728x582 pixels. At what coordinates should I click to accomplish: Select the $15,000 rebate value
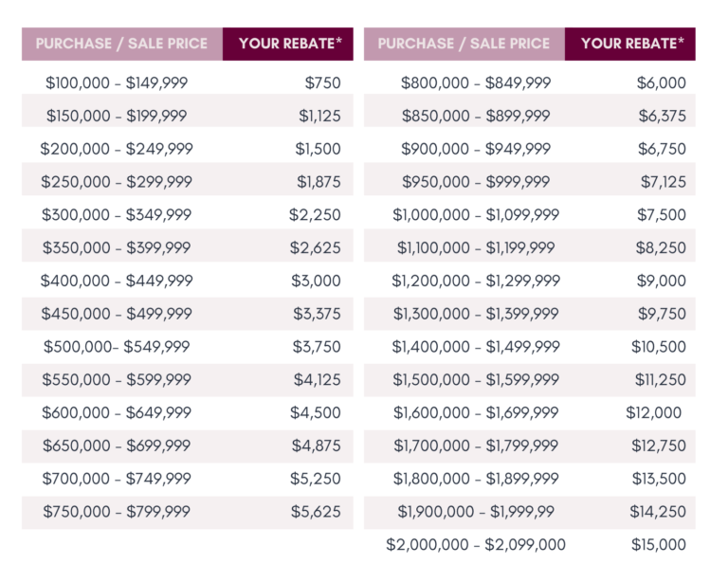tap(659, 545)
